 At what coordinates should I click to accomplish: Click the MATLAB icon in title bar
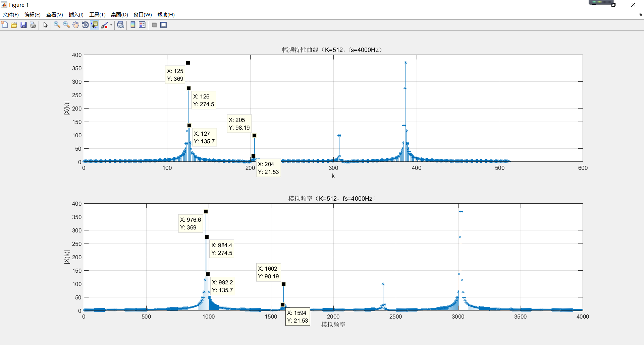(x=4, y=5)
